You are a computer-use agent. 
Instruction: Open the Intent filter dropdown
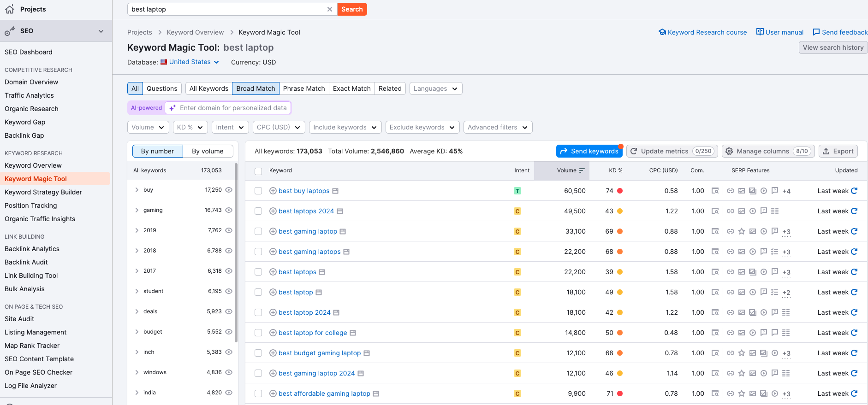230,127
